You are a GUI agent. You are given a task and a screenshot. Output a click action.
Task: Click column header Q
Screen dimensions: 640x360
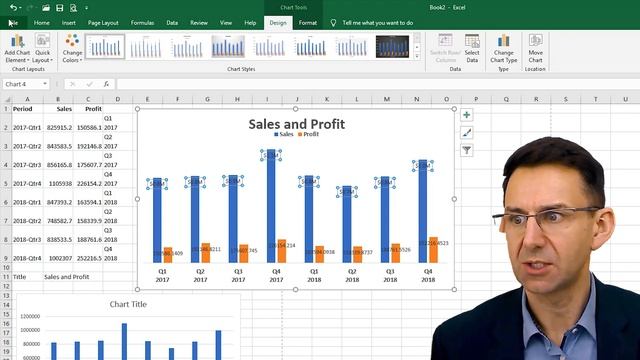pos(506,99)
